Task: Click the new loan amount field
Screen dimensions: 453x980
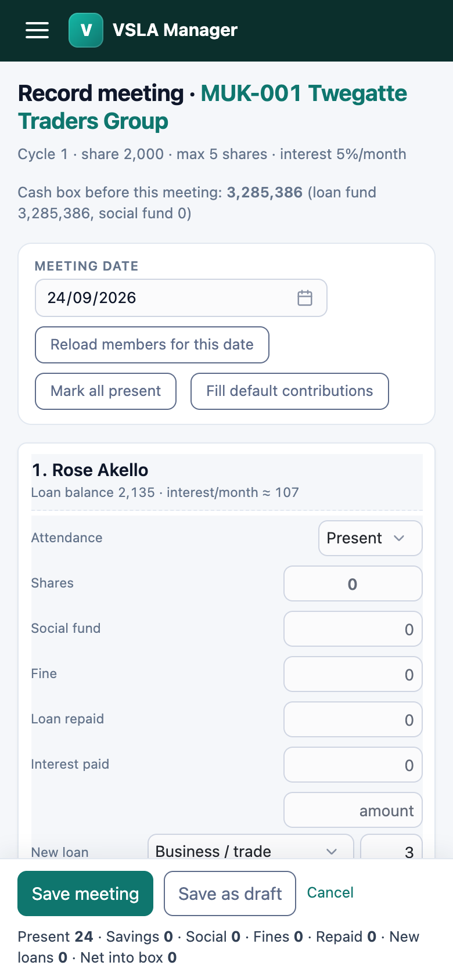Action: [353, 810]
